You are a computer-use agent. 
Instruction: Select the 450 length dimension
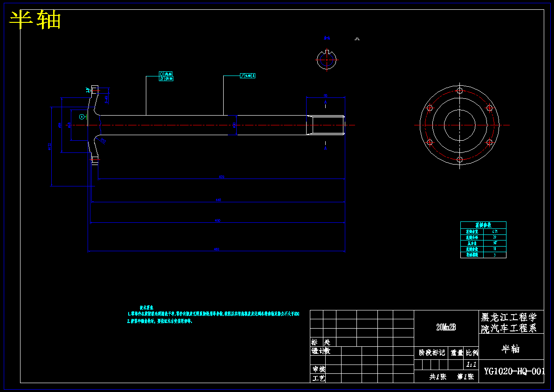[x=218, y=220]
